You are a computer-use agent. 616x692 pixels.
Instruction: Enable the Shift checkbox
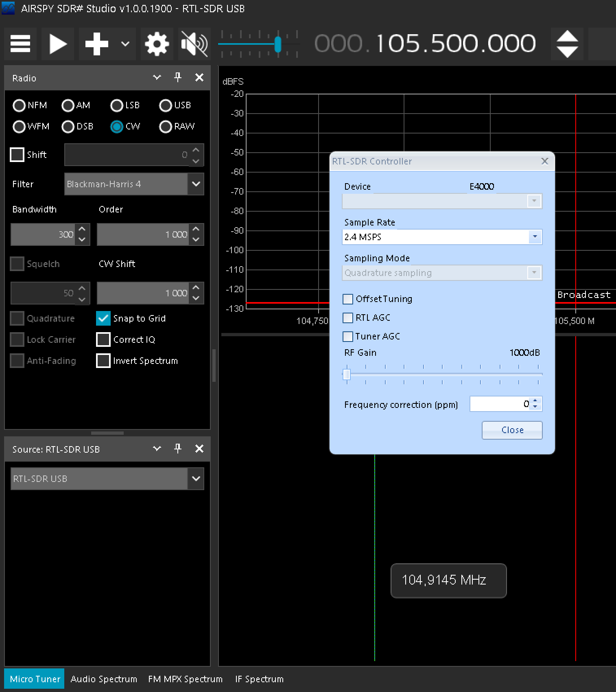tap(17, 155)
